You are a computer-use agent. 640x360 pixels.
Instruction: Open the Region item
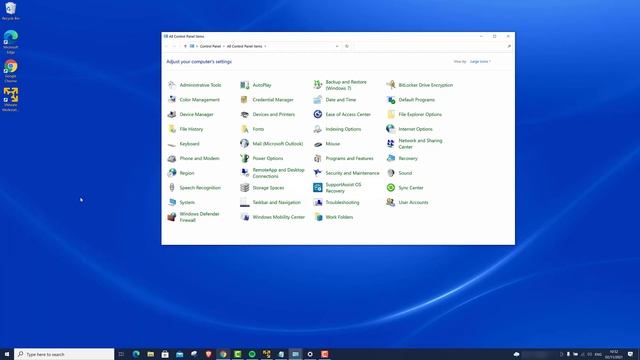(x=181, y=173)
